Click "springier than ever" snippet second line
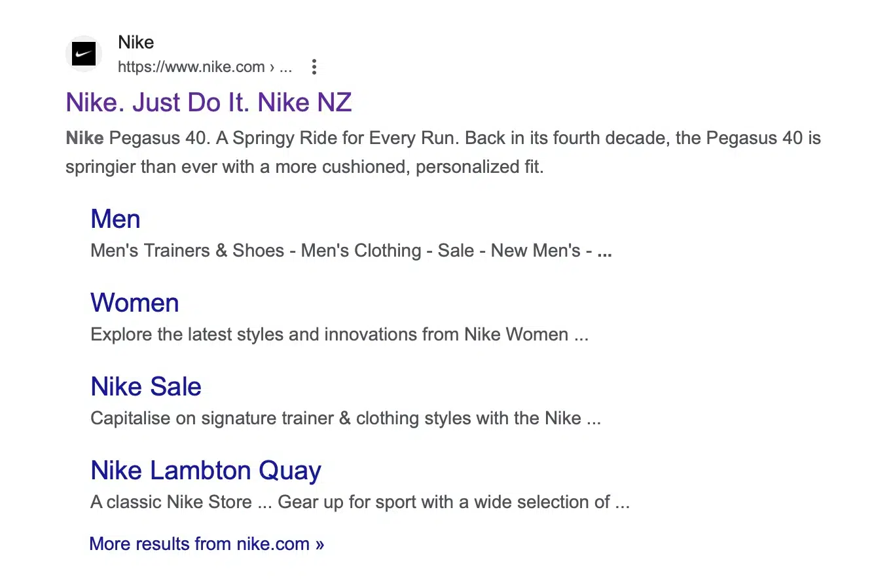The width and height of the screenshot is (893, 588). pos(304,167)
